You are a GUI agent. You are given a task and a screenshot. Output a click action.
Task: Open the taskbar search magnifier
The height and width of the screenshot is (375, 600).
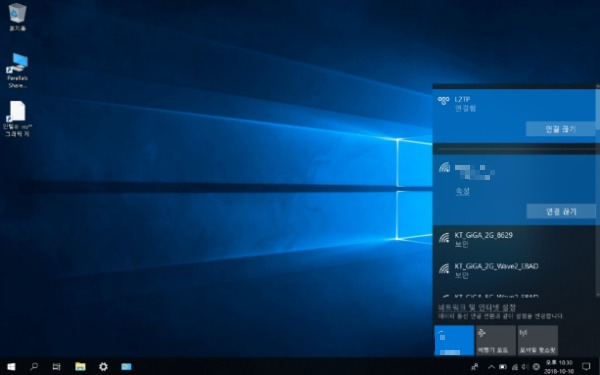point(34,367)
